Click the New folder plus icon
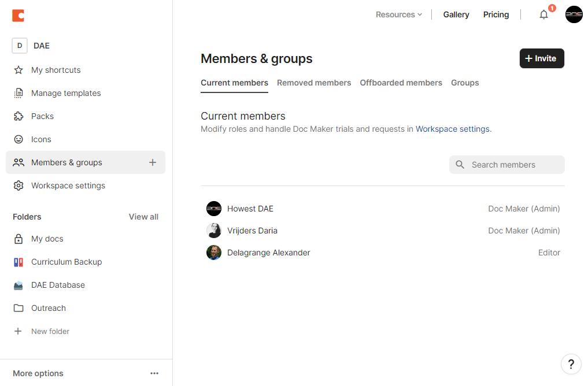 click(18, 331)
